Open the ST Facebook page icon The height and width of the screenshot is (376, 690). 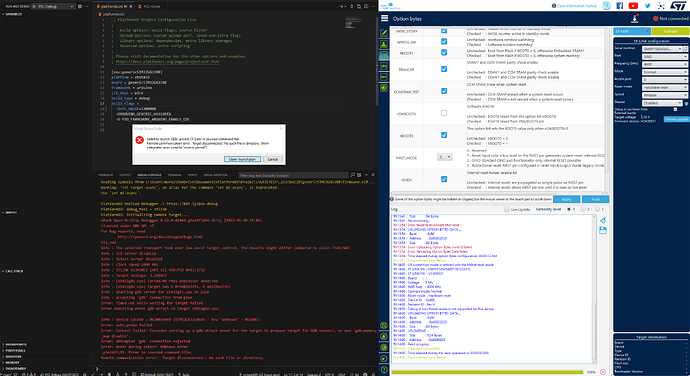(x=620, y=6)
